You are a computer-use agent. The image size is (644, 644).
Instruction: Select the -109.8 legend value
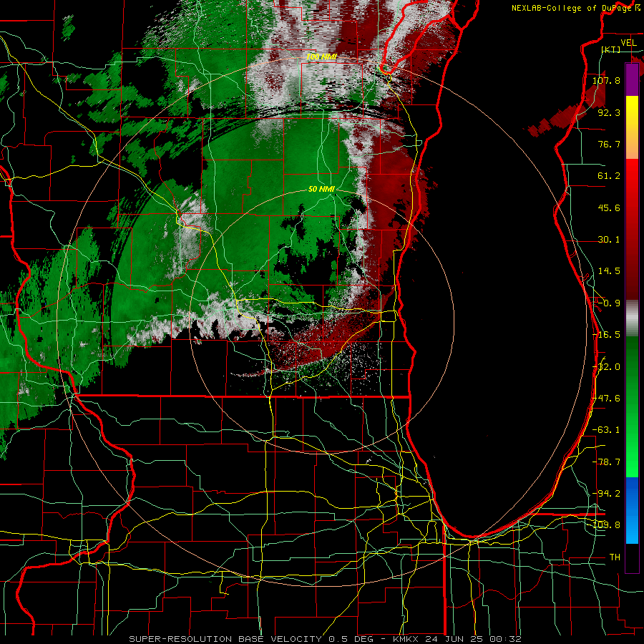pyautogui.click(x=606, y=525)
